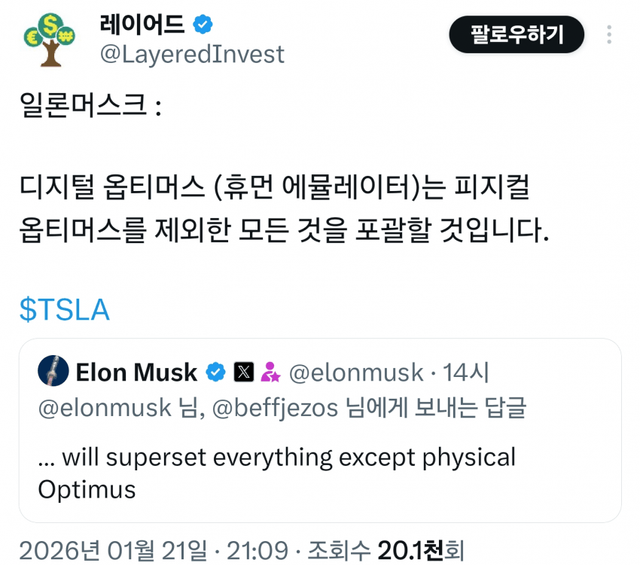This screenshot has width=640, height=565.
Task: Click the @LayeredInvest handle
Action: click(x=192, y=54)
